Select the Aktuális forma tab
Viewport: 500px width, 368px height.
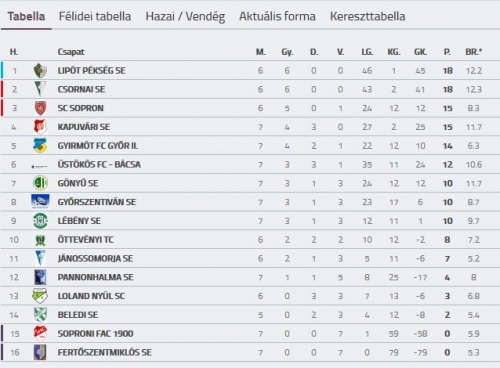point(277,16)
